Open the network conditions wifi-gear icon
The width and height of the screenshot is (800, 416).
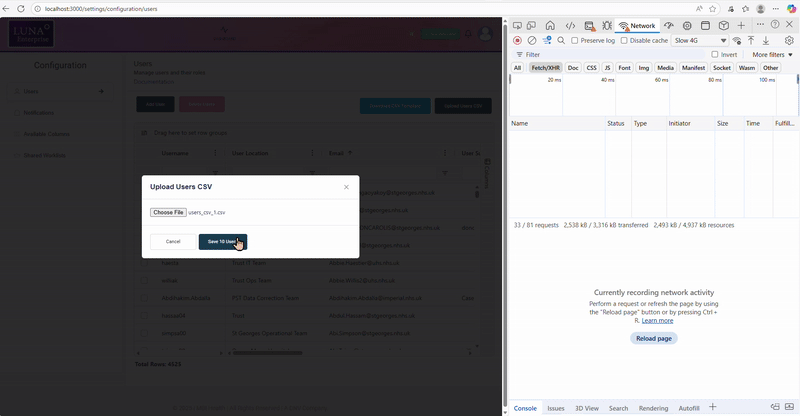point(737,40)
